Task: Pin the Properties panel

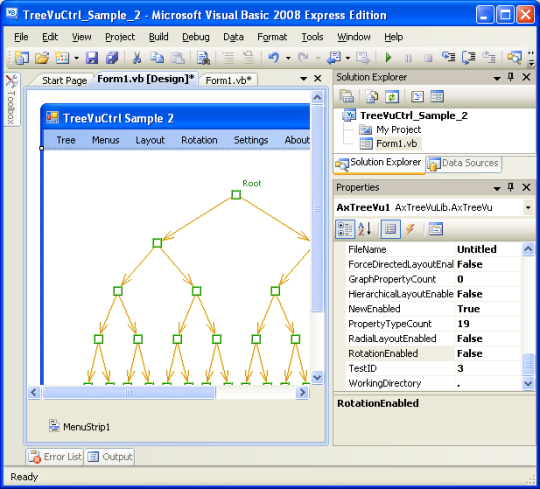Action: [511, 187]
